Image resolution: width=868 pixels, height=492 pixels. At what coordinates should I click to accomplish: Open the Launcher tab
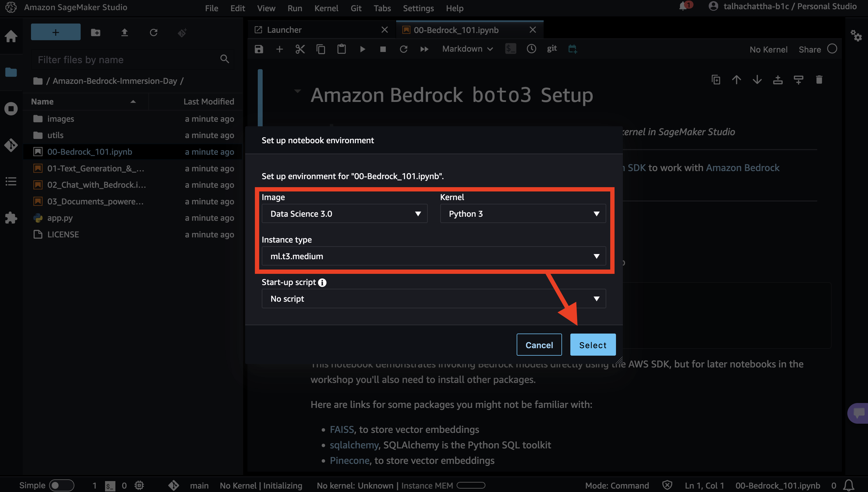284,29
